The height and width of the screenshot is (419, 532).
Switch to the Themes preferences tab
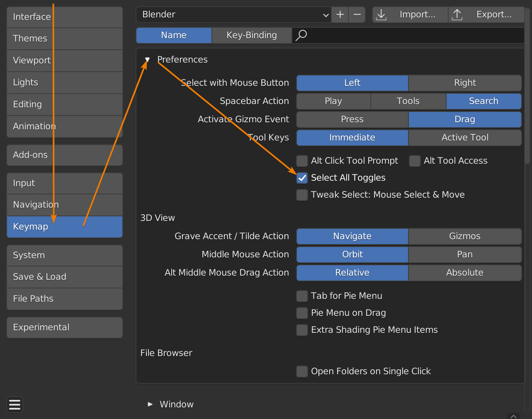[x=65, y=39]
